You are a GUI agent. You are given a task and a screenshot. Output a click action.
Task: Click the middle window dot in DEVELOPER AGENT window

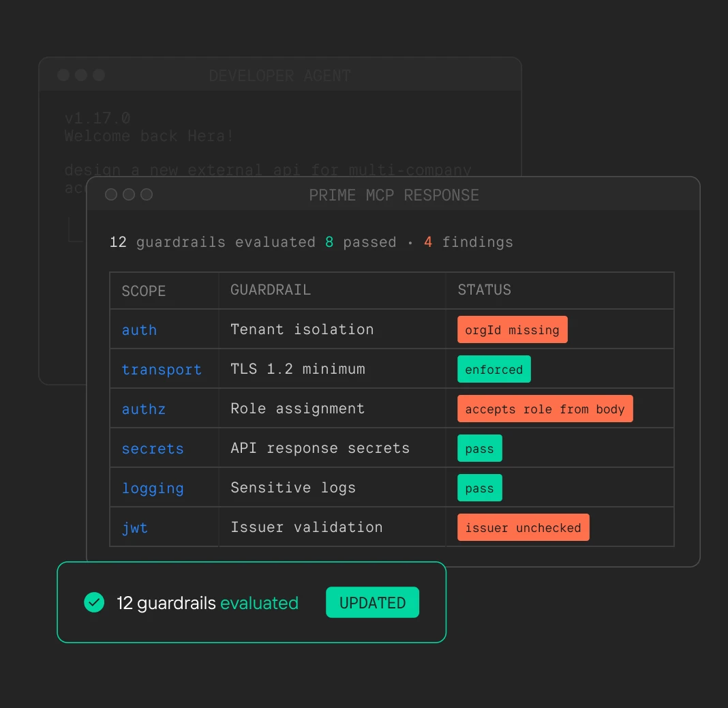[81, 75]
